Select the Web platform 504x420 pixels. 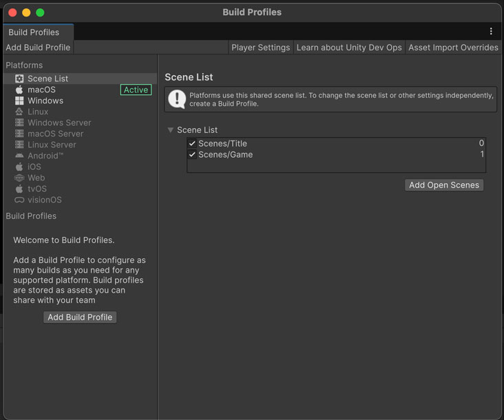tap(80, 178)
